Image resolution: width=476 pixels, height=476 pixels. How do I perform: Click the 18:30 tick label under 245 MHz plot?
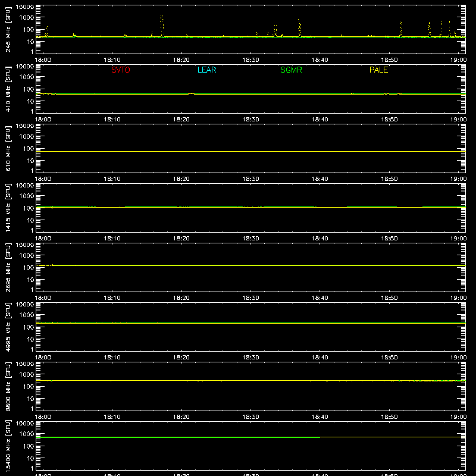coord(250,60)
